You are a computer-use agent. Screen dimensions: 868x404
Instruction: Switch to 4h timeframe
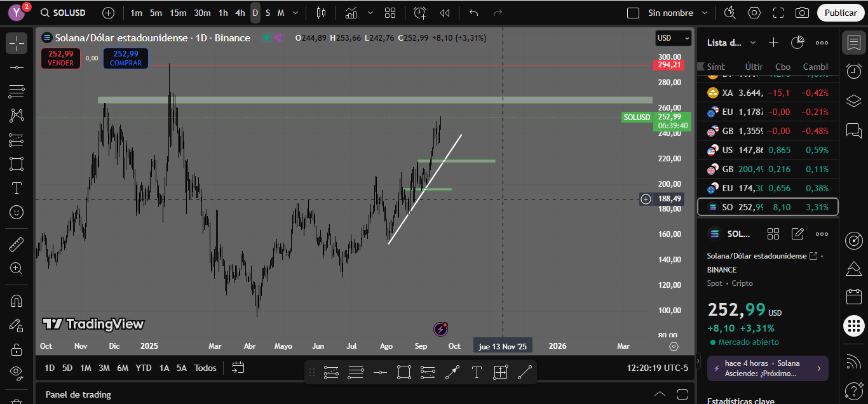point(240,13)
